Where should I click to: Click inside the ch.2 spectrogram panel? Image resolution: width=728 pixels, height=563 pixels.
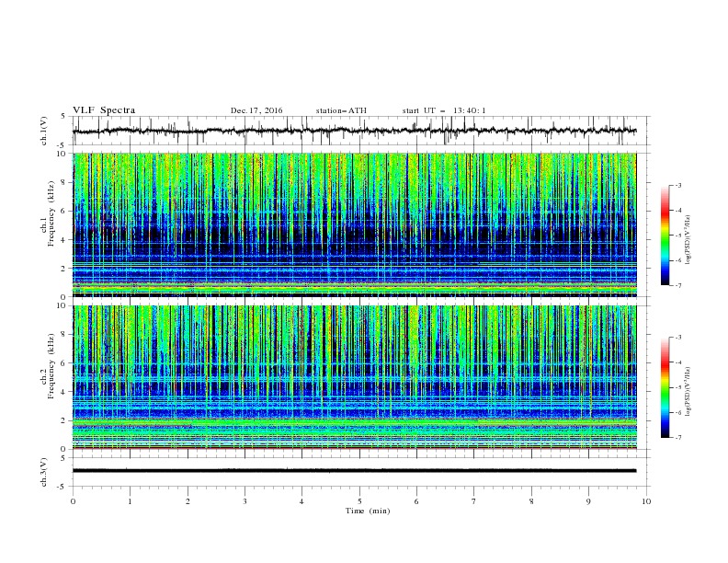355,377
